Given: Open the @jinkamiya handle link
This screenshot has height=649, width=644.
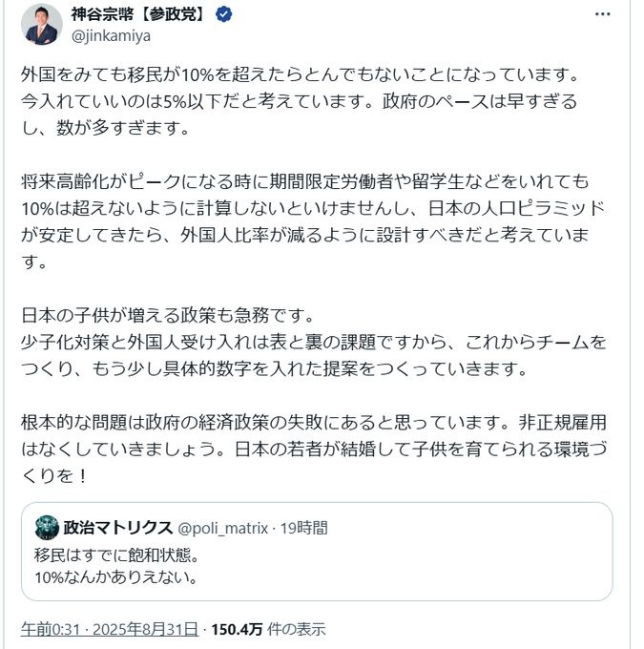Looking at the screenshot, I should (111, 35).
